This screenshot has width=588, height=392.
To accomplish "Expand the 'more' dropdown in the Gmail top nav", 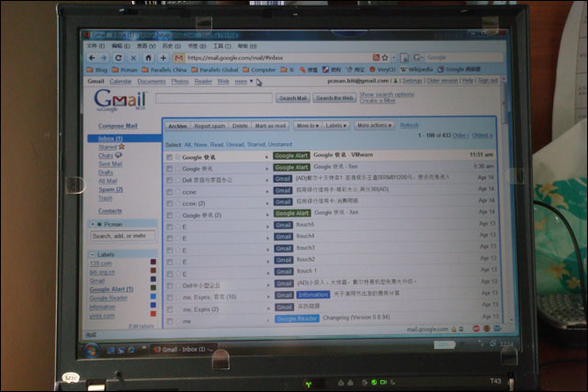I will pyautogui.click(x=243, y=82).
